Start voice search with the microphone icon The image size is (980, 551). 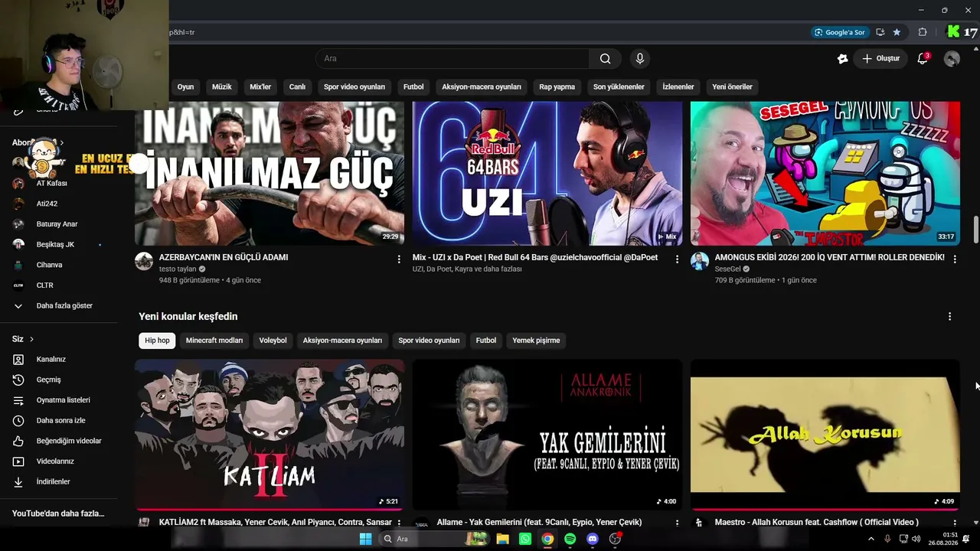coord(640,59)
